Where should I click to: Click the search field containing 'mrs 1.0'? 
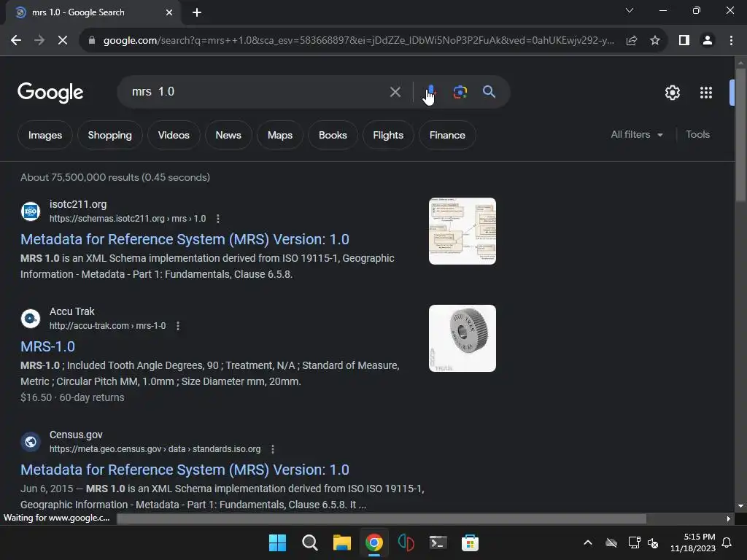pyautogui.click(x=258, y=91)
